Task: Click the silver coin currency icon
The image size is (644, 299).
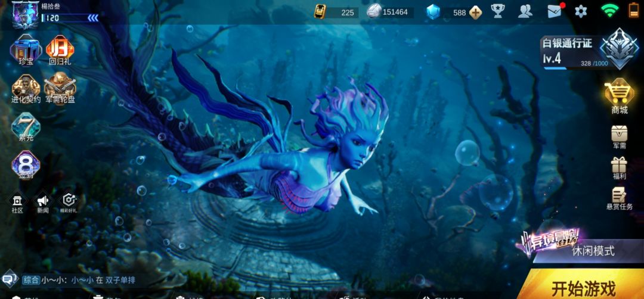Action: click(374, 11)
